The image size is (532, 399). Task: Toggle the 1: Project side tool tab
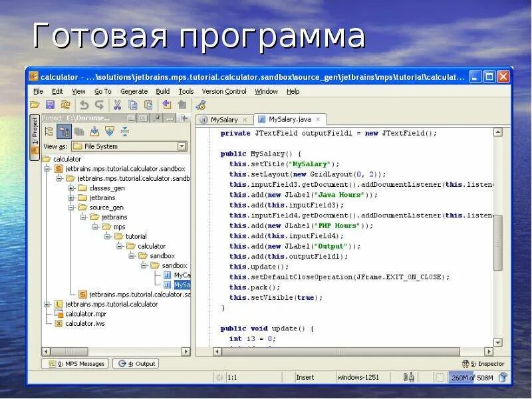click(35, 138)
